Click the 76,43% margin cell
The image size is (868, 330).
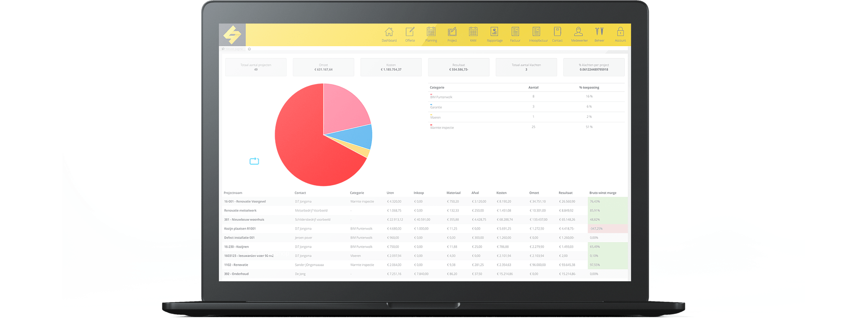point(608,202)
